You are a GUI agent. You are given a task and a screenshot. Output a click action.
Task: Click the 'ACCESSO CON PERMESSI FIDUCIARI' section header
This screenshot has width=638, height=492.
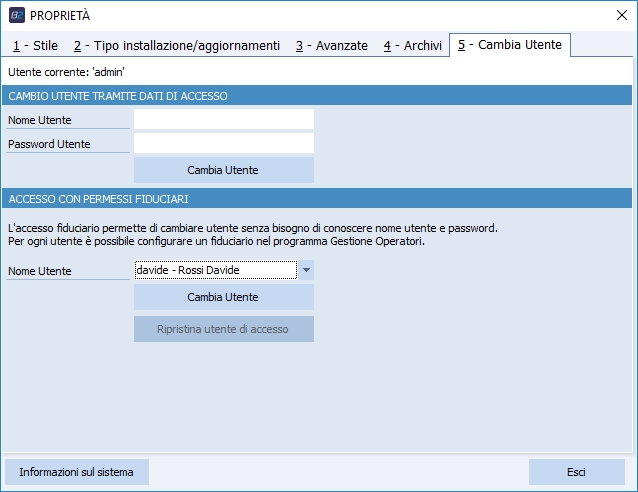pyautogui.click(x=98, y=198)
